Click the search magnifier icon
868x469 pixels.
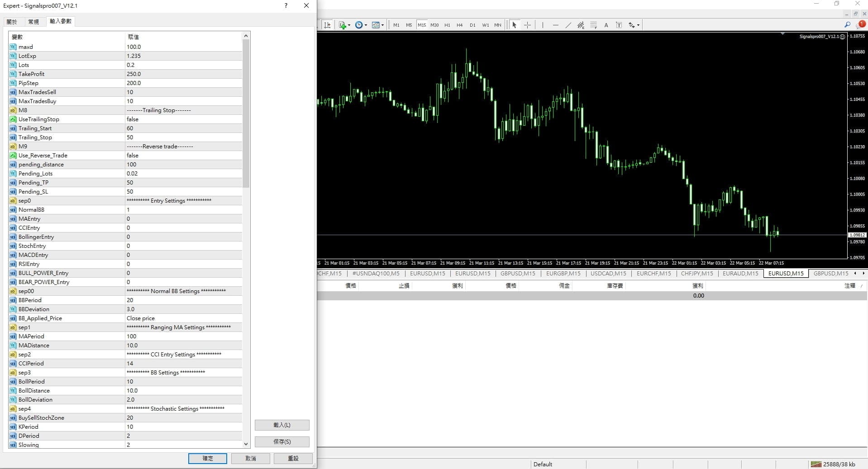coord(847,25)
